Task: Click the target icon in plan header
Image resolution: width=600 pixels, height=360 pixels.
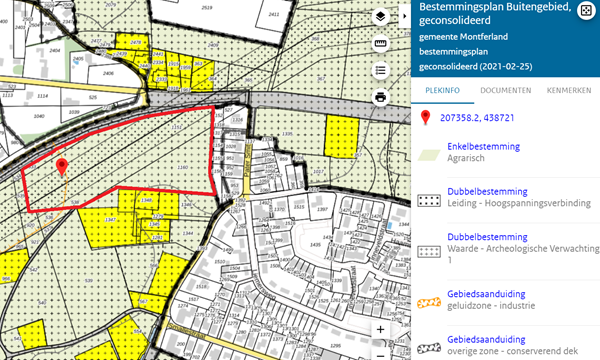Action: tap(586, 10)
